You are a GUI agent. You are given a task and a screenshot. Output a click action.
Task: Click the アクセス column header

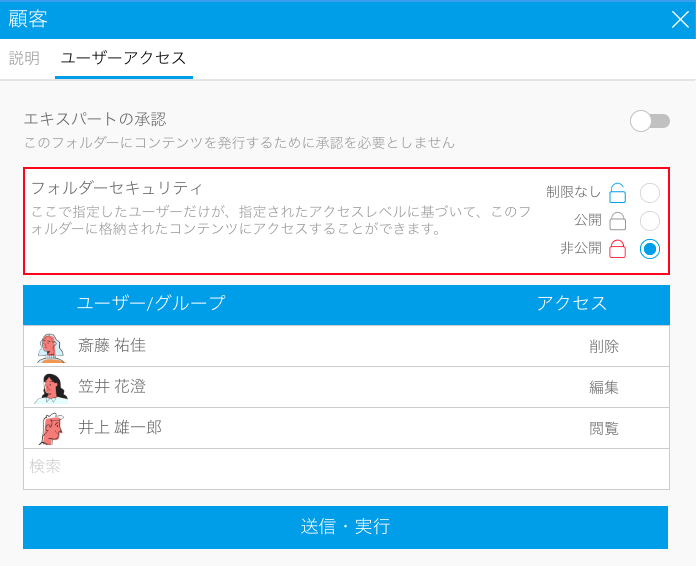572,303
